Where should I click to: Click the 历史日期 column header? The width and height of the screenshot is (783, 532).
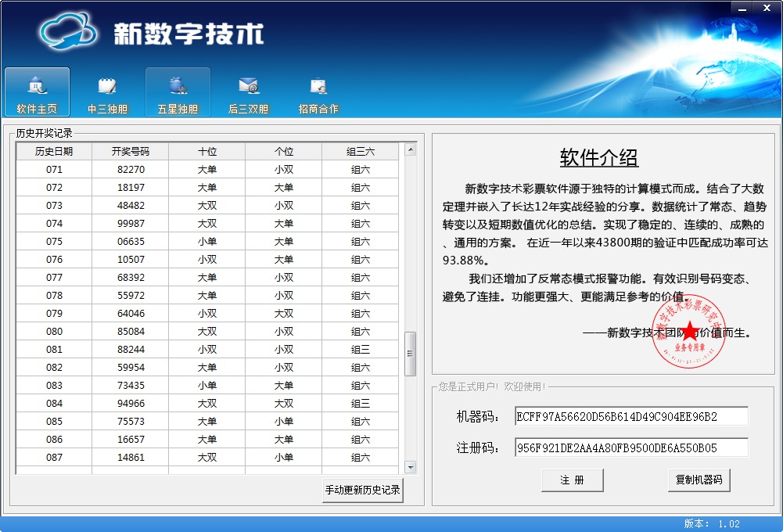click(54, 151)
